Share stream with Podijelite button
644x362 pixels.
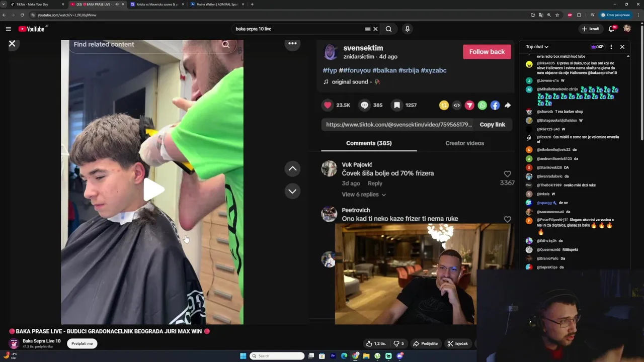pyautogui.click(x=425, y=343)
